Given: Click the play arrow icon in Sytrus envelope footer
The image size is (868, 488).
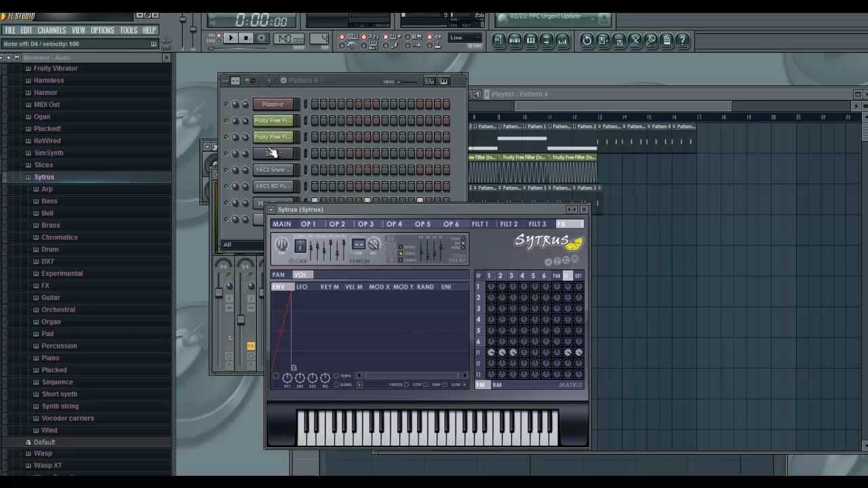Looking at the screenshot, I should (359, 385).
